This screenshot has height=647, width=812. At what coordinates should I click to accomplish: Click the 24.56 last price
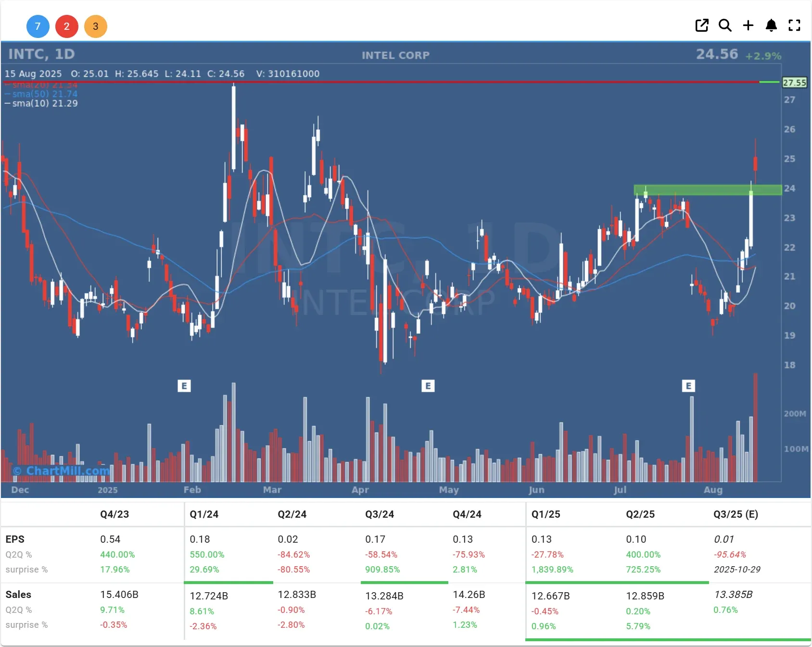(x=717, y=54)
